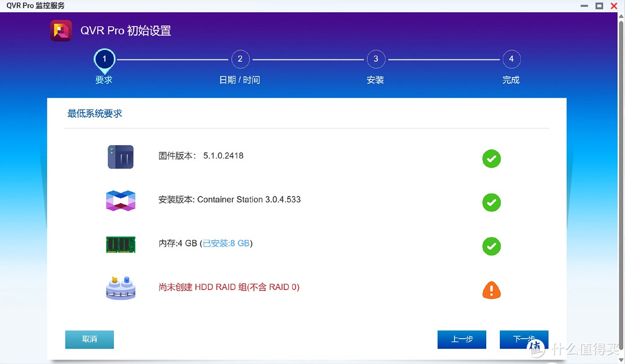Click the memory module icon
This screenshot has width=625, height=364.
click(x=120, y=244)
